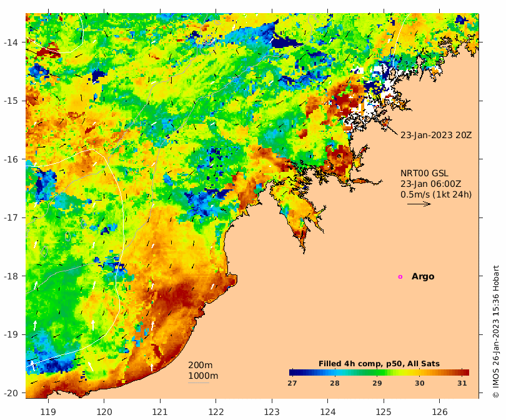Click latitude axis label '-14'
506x420 pixels.
pos(11,42)
